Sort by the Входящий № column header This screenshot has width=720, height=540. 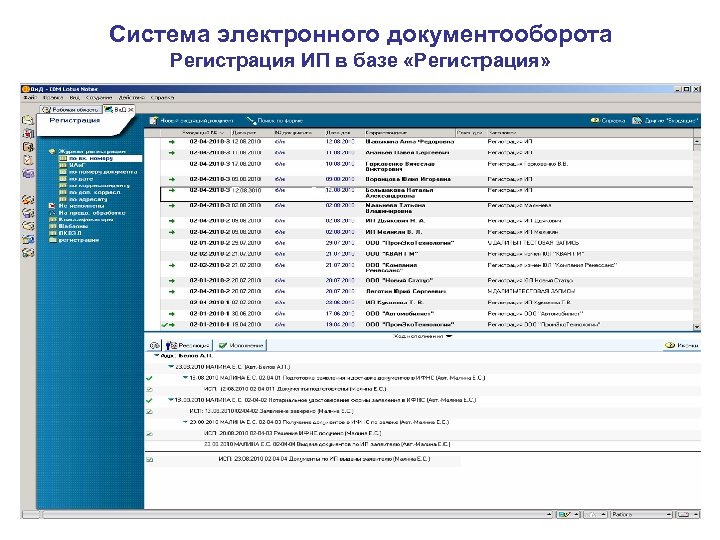point(203,133)
